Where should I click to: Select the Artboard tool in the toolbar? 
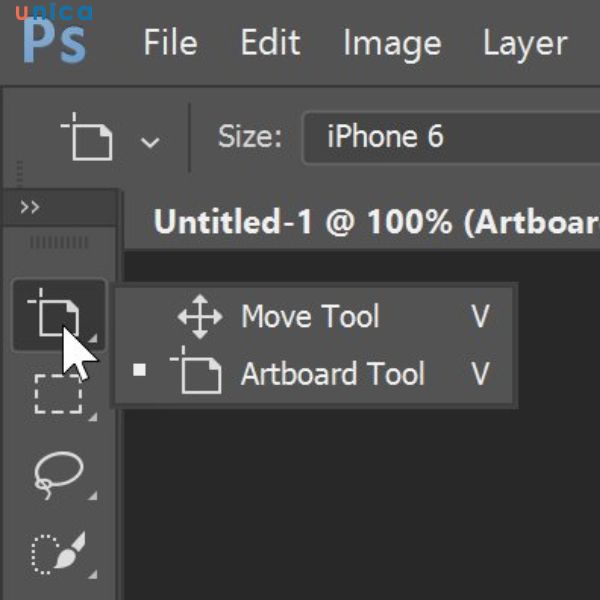click(57, 313)
